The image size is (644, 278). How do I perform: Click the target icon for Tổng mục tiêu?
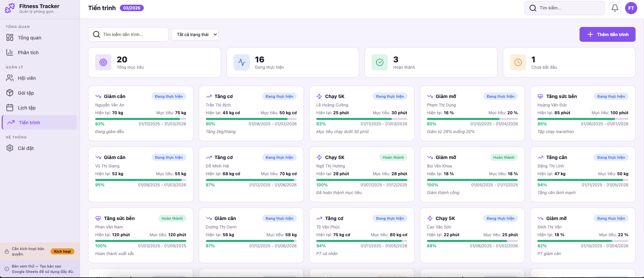click(x=103, y=62)
